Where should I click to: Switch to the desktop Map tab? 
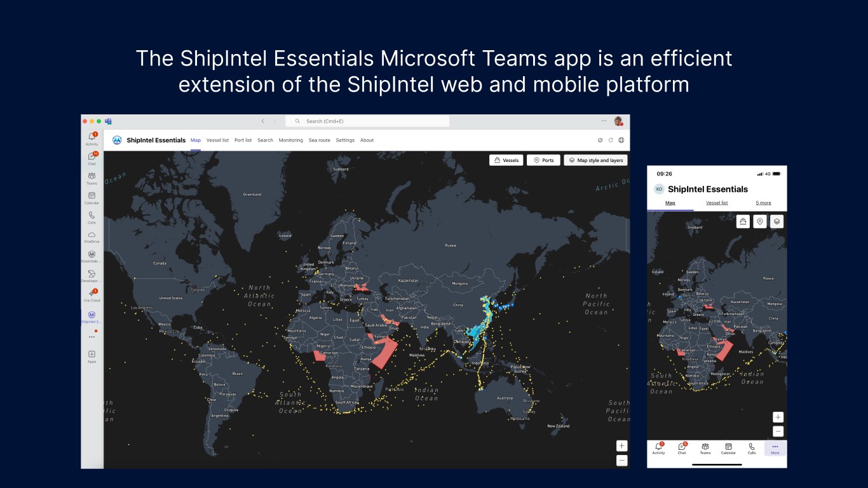pyautogui.click(x=196, y=140)
